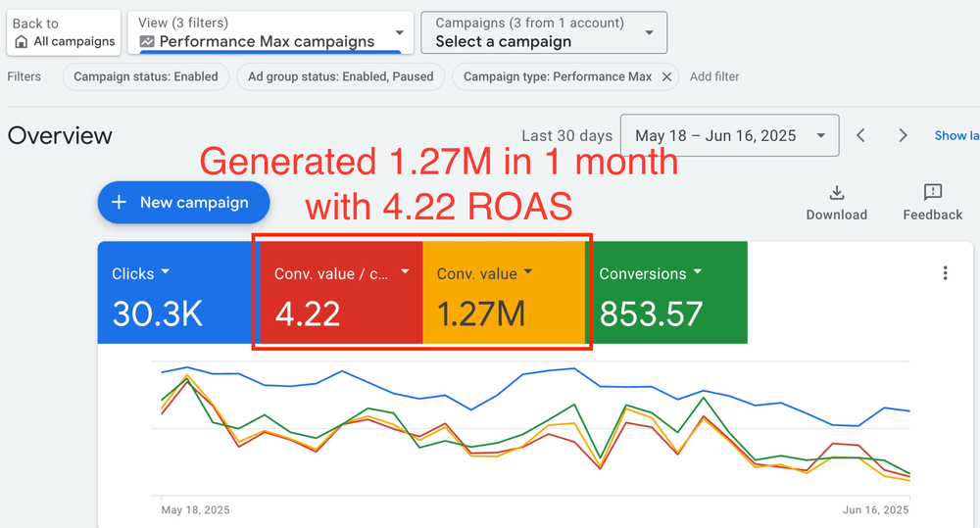
Task: Click the Show last 30 days link
Action: (x=956, y=136)
